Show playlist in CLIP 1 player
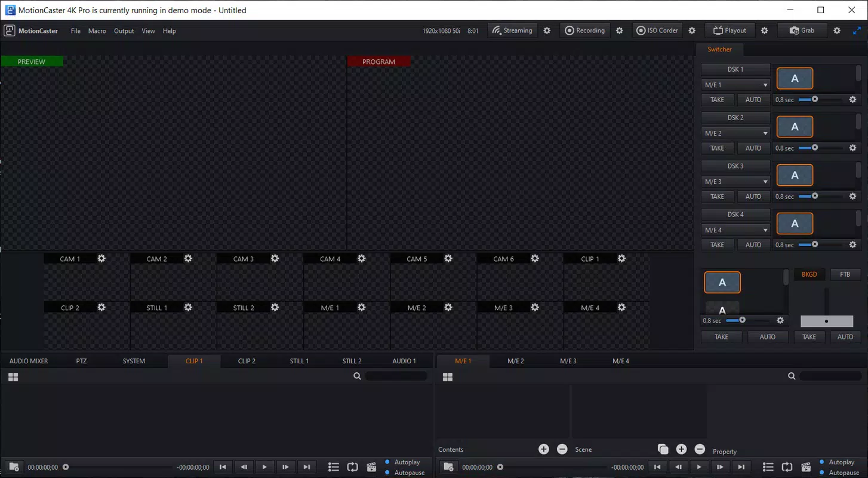This screenshot has width=868, height=478. tap(334, 467)
